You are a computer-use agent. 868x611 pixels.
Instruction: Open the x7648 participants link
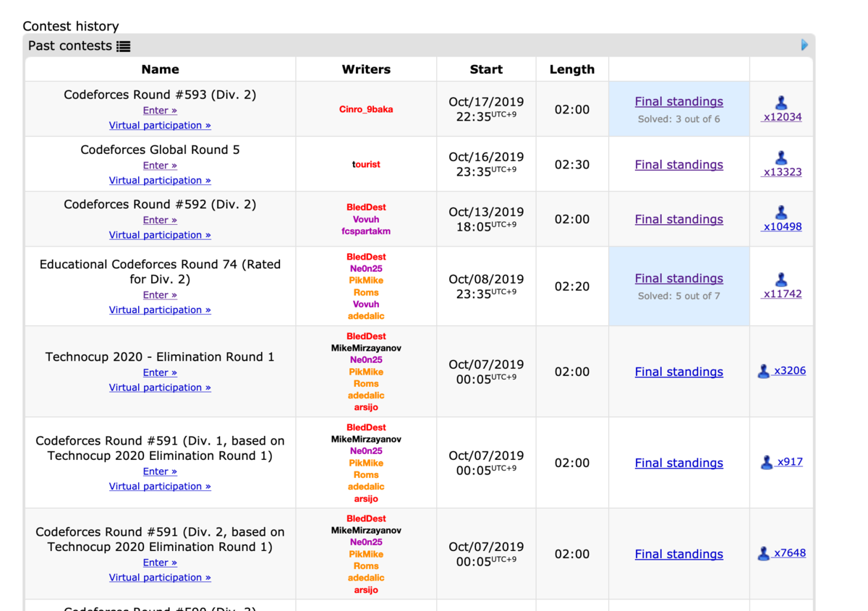[x=789, y=553]
